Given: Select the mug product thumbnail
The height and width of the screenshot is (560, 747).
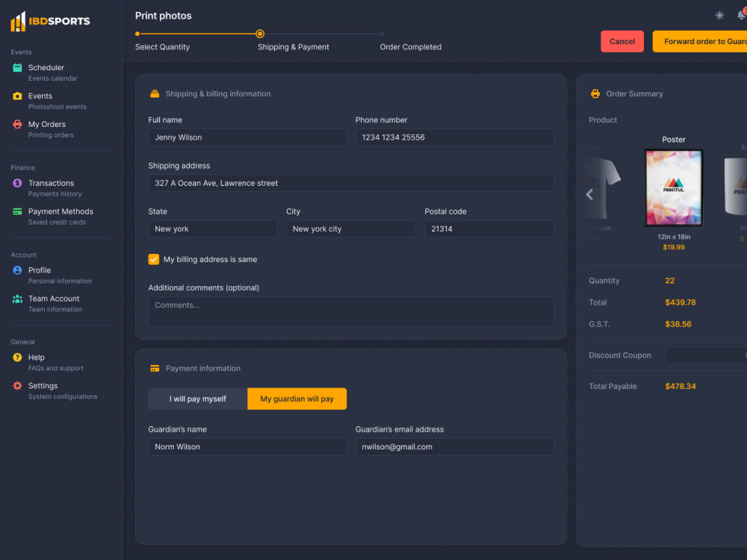Looking at the screenshot, I should pyautogui.click(x=736, y=187).
